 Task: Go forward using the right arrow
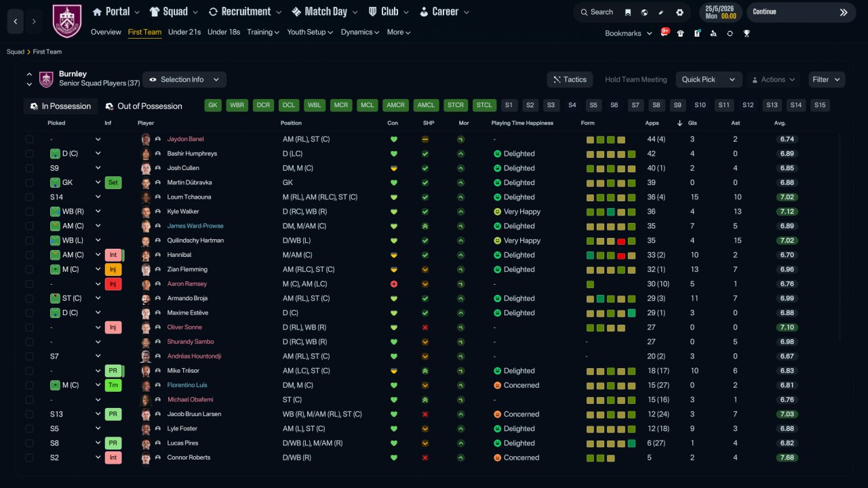point(34,22)
